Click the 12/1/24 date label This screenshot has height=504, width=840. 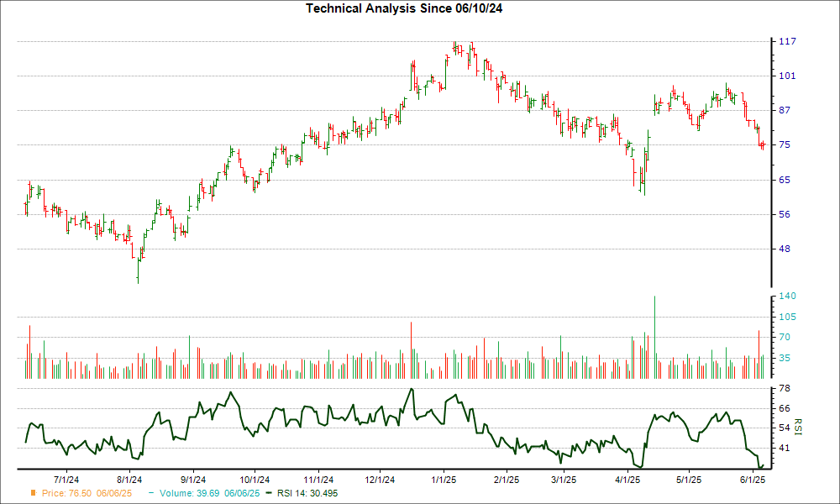(380, 480)
